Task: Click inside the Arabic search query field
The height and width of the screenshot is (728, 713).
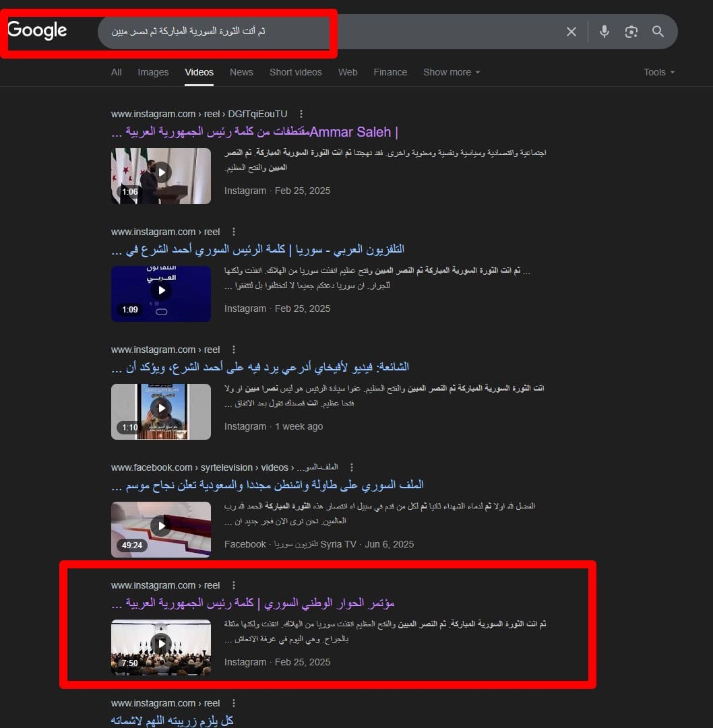Action: (325, 32)
